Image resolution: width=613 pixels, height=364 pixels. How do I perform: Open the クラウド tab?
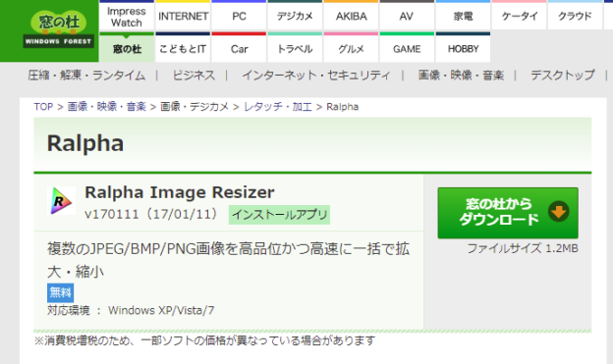pos(575,16)
